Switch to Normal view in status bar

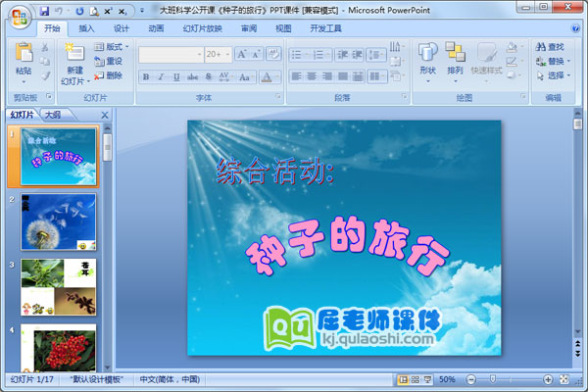[403, 379]
